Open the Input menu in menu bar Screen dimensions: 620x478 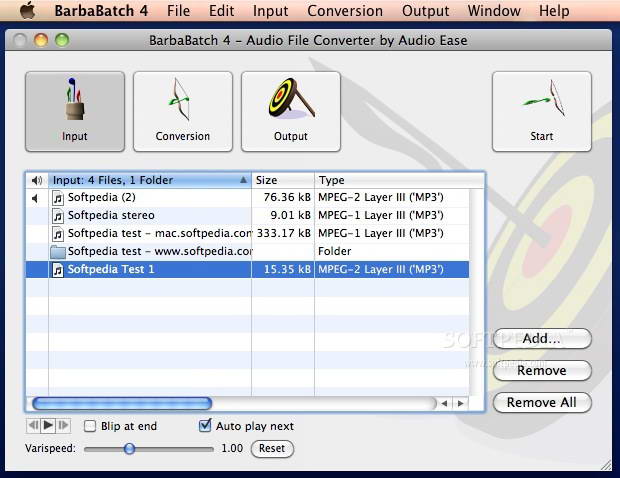[270, 11]
